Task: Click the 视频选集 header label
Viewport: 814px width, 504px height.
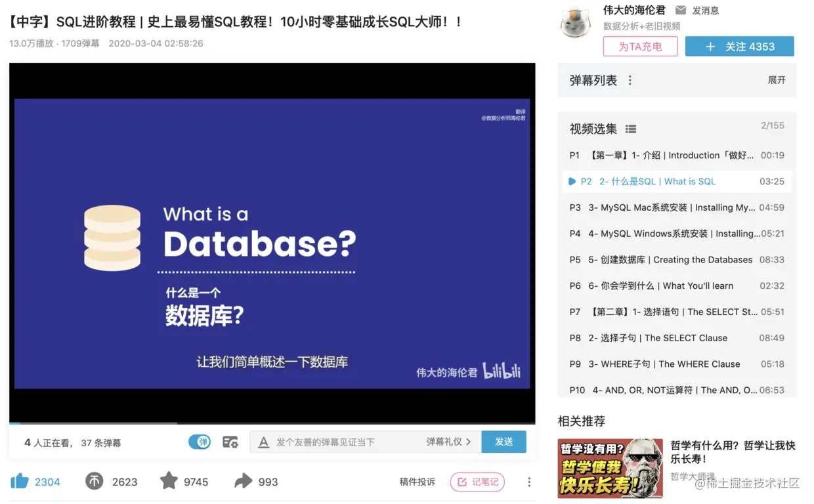Action: pyautogui.click(x=593, y=129)
